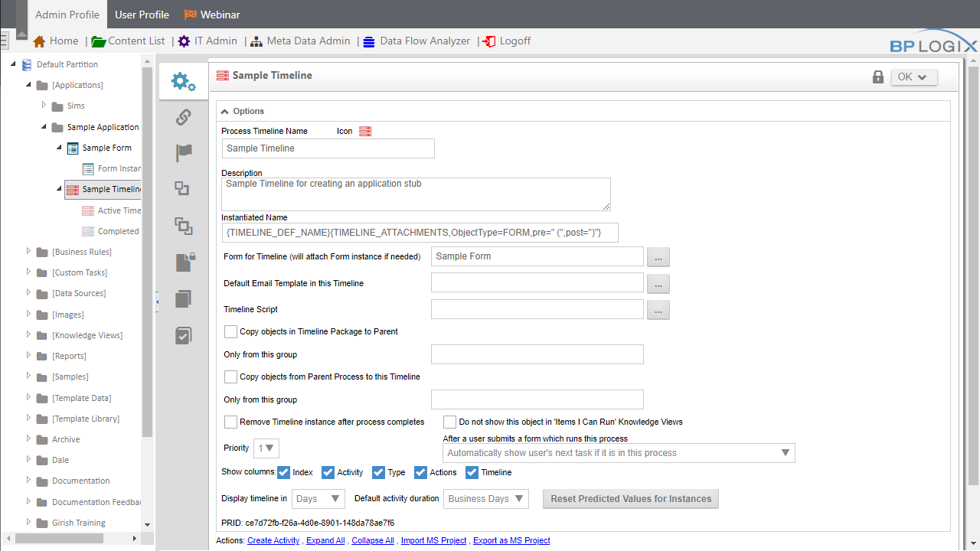This screenshot has height=551, width=980.
Task: Open the gears settings tab icon
Action: pyautogui.click(x=184, y=81)
